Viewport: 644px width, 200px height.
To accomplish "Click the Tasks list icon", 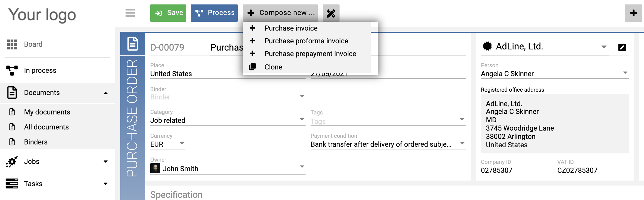I will 12,184.
